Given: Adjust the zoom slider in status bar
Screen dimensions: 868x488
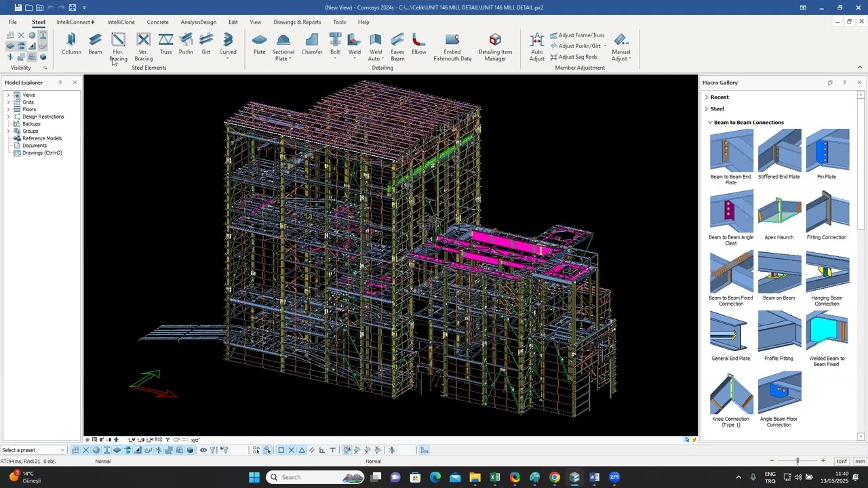Looking at the screenshot, I should click(x=797, y=462).
